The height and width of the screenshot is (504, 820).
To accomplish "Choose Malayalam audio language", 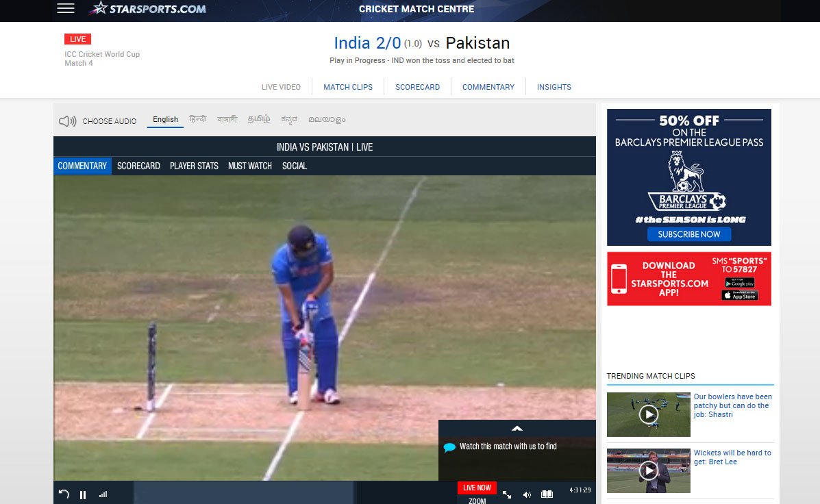I will click(327, 119).
